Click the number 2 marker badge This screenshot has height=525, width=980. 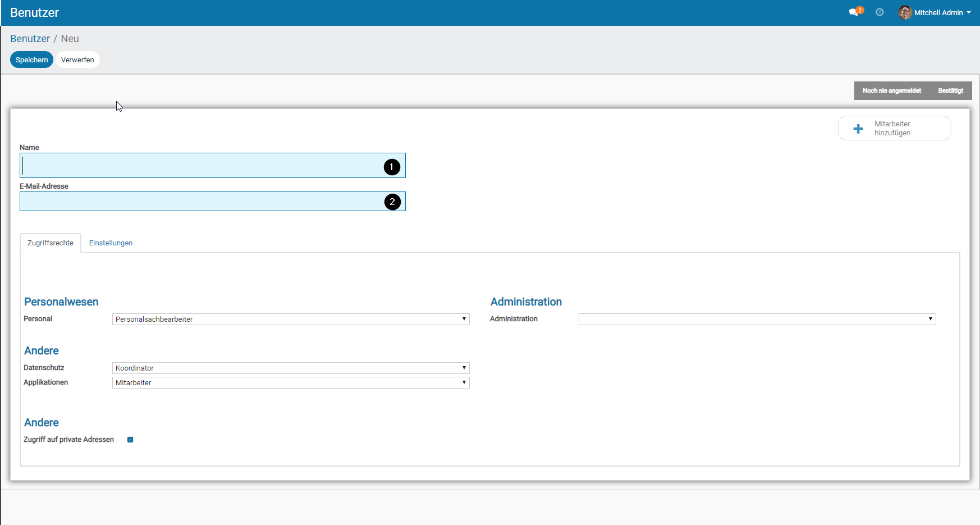coord(392,202)
